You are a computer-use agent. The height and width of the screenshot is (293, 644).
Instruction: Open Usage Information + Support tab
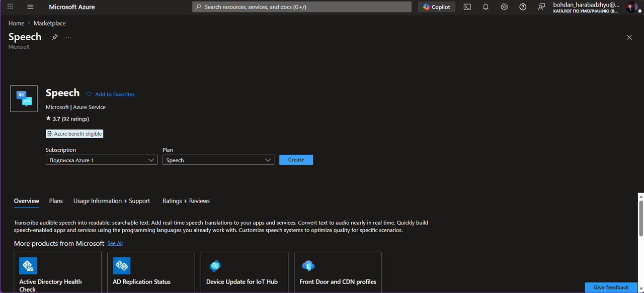point(112,201)
